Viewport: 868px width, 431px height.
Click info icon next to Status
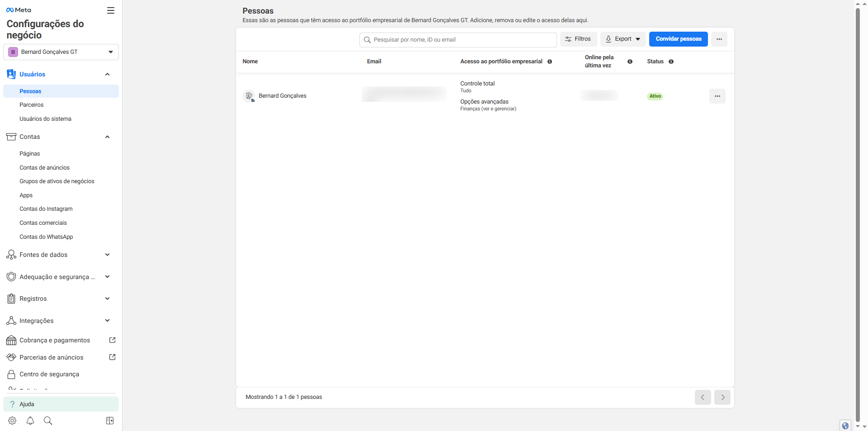coord(671,62)
